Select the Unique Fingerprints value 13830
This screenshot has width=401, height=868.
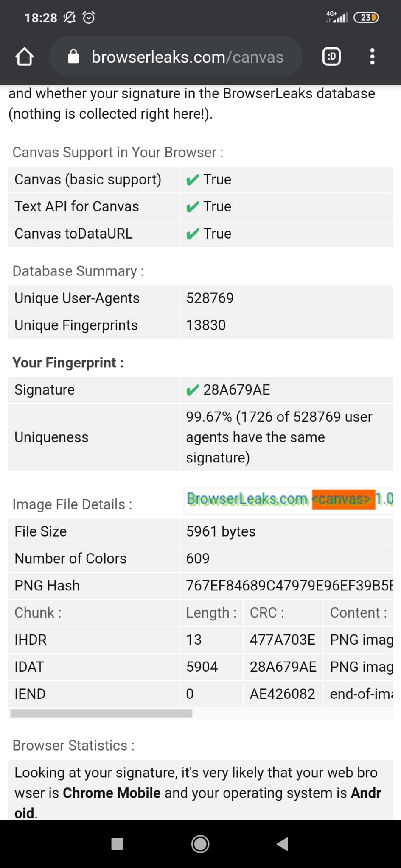[206, 325]
